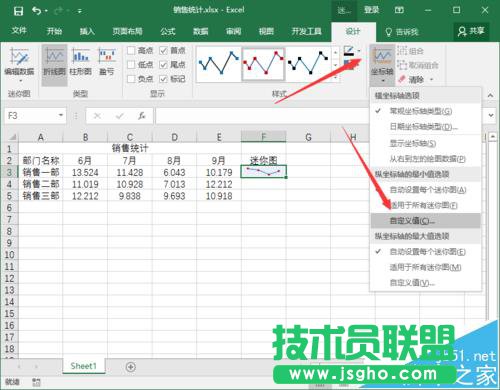500x390 pixels.
Task: Click the Save icon in title bar
Action: click(x=18, y=11)
